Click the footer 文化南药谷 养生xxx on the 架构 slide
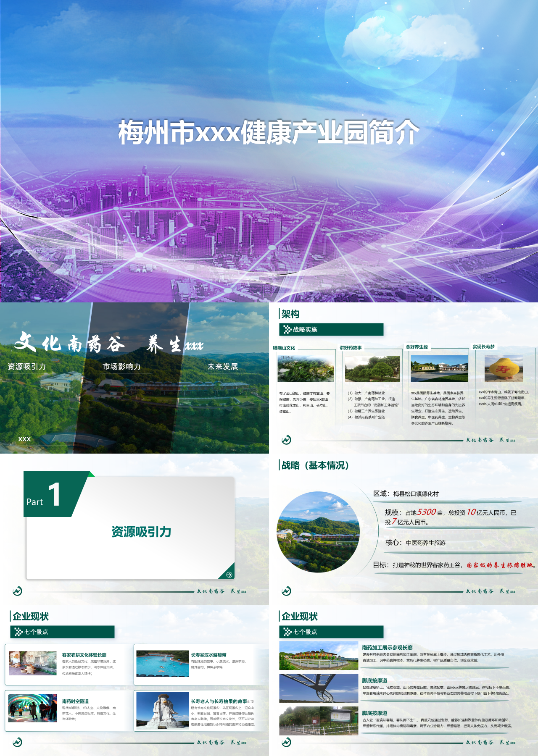 pyautogui.click(x=491, y=440)
